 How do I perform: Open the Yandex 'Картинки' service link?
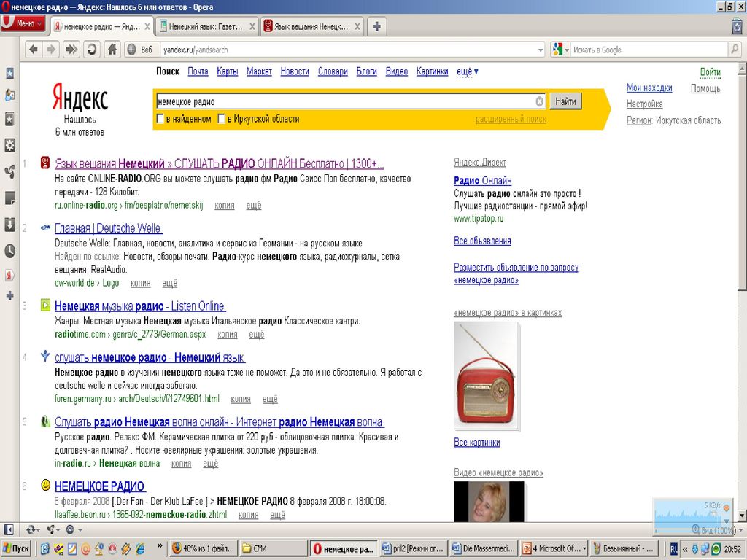[x=432, y=71]
